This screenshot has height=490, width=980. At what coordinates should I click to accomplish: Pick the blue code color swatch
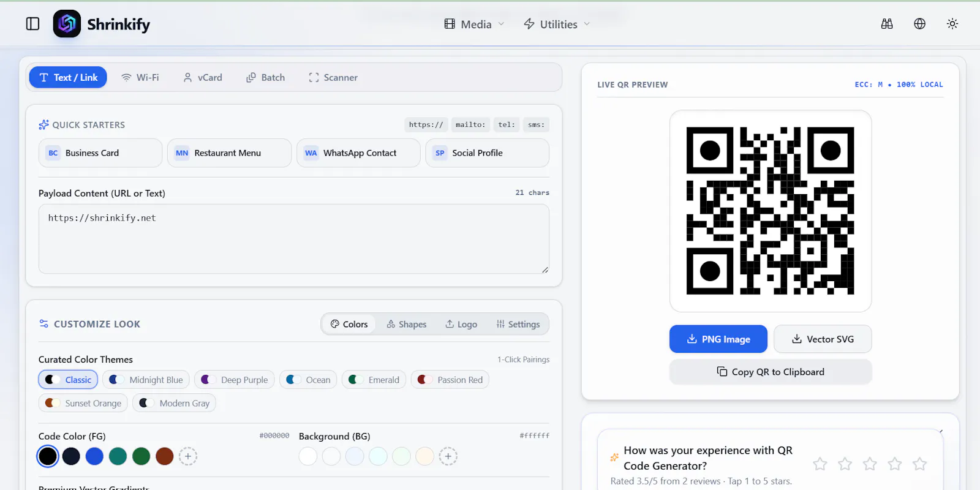(94, 456)
